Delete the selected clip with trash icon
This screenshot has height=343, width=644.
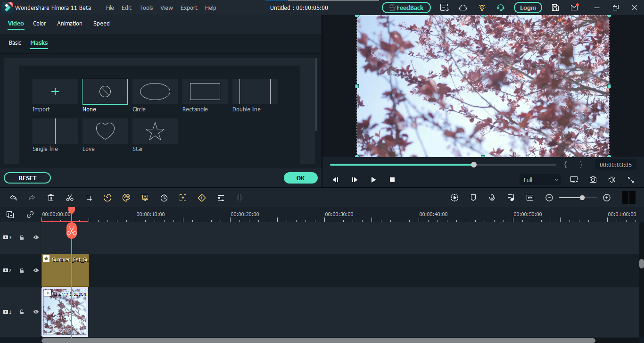pos(51,198)
